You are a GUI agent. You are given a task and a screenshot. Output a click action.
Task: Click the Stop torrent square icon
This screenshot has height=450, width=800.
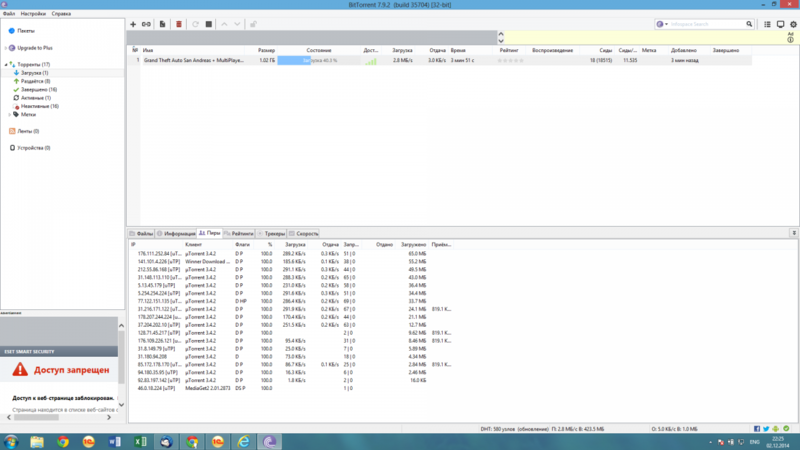[x=209, y=23]
